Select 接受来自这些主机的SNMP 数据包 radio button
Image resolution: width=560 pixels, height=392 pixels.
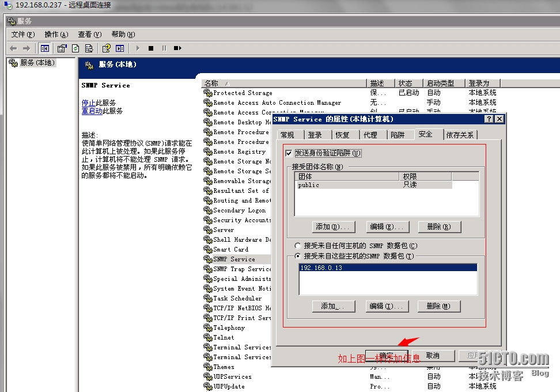tap(297, 256)
